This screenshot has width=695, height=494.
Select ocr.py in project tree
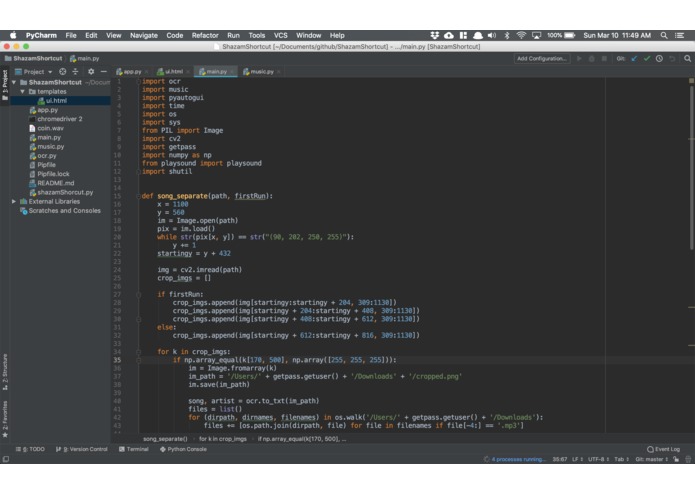point(47,156)
